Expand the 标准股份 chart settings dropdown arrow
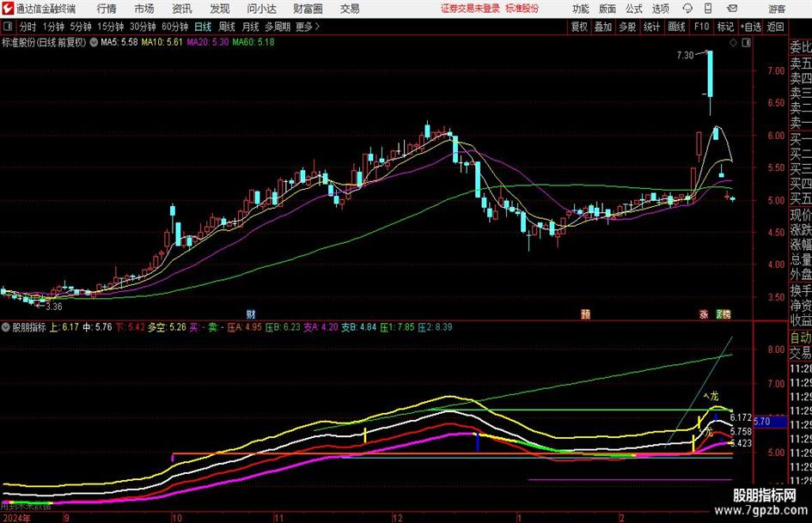The width and height of the screenshot is (812, 523). [94, 42]
